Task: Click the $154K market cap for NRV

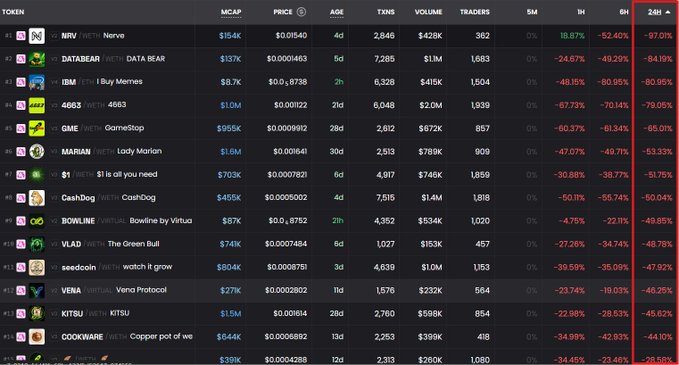Action: (x=230, y=36)
